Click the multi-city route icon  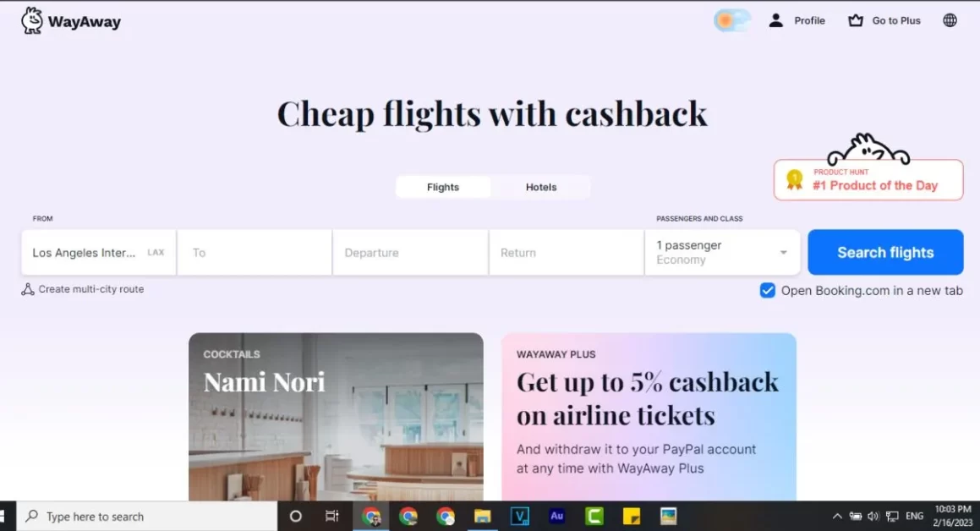(x=28, y=288)
